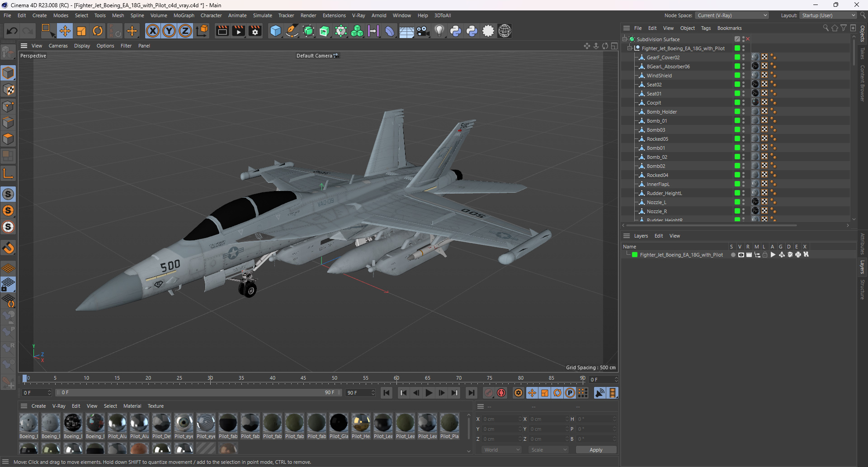Select the Rotate tool in top toolbar

(98, 31)
